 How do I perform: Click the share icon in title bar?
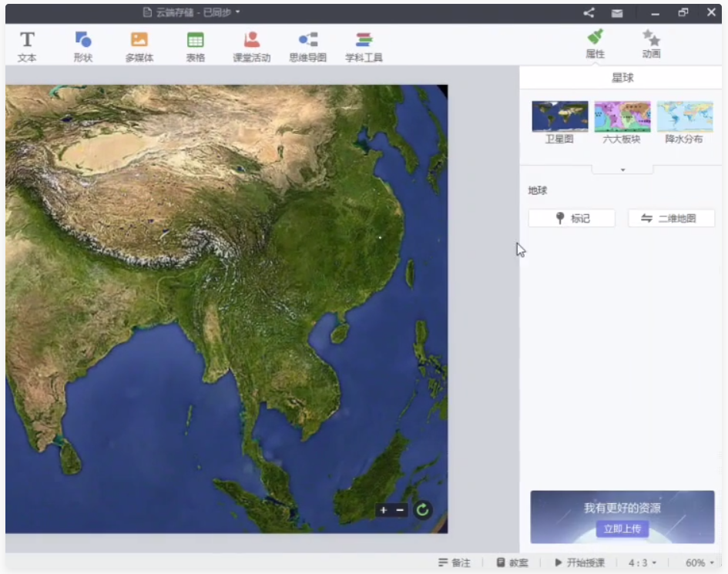[589, 12]
